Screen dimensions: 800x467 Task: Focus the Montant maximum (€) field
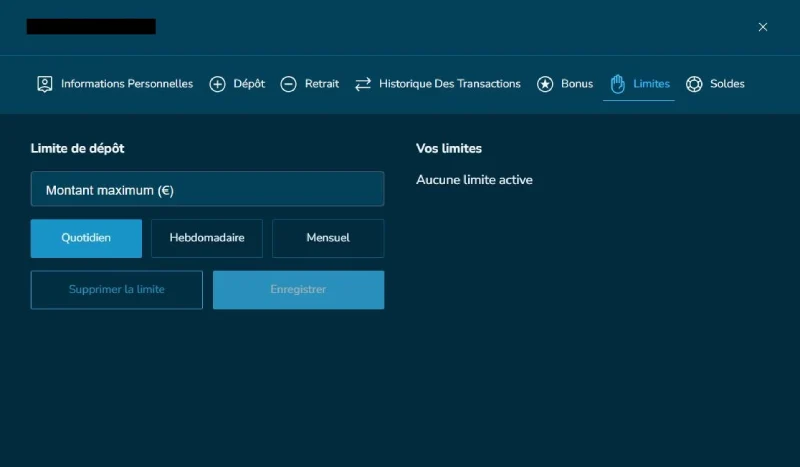click(x=207, y=189)
